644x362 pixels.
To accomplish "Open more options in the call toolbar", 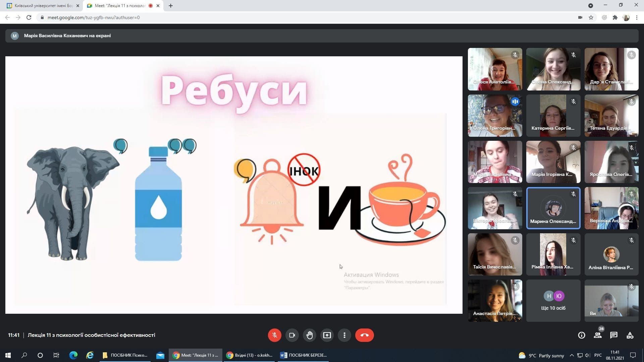I will [x=344, y=335].
